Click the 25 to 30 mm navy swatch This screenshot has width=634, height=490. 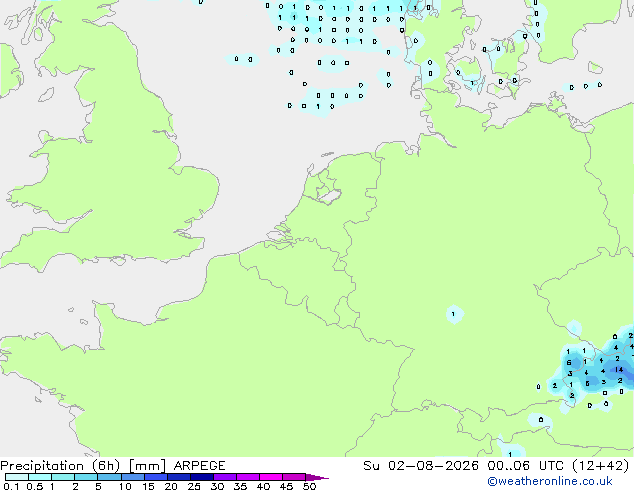tap(202, 477)
